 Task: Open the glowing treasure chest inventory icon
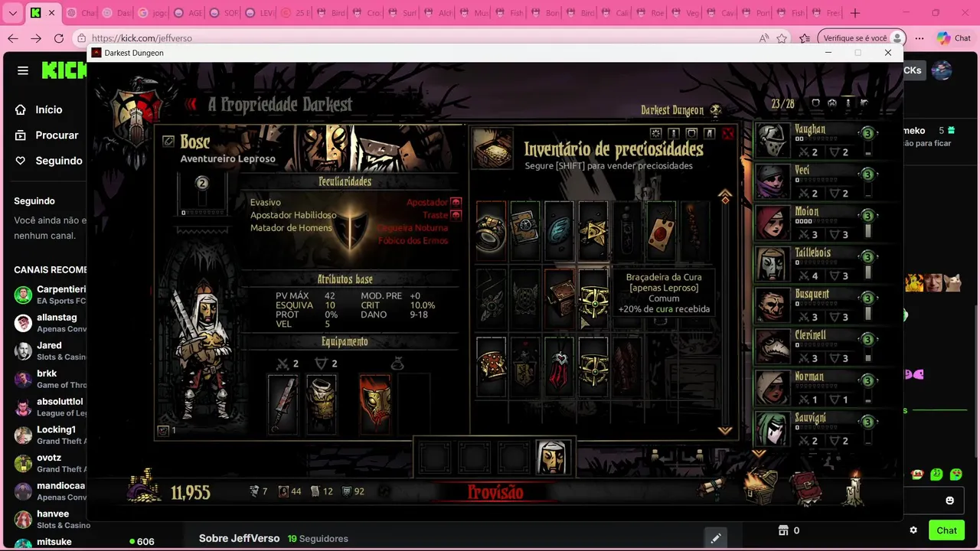coord(762,487)
